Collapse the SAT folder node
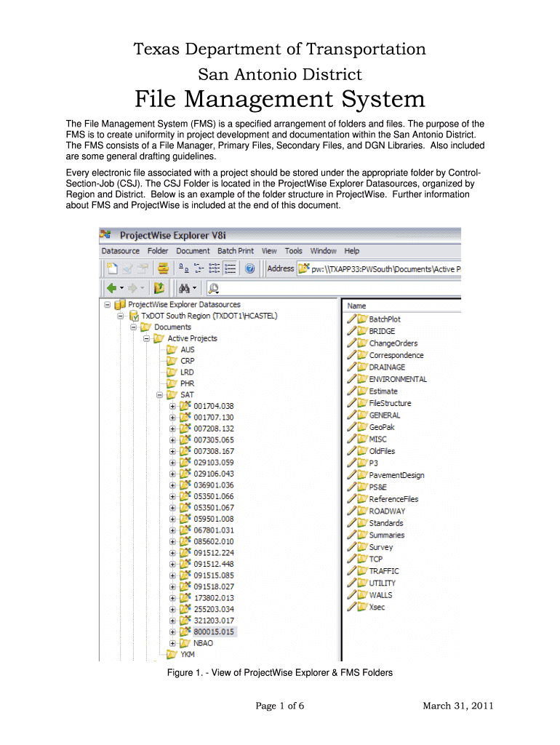 pyautogui.click(x=159, y=394)
